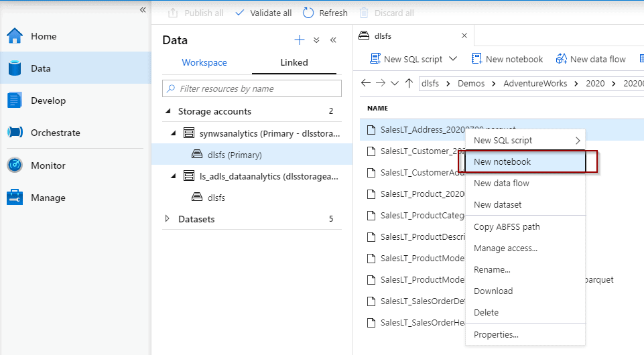Open New SQL script submenu in context menu
Screen dimensions: 644x355
point(525,141)
